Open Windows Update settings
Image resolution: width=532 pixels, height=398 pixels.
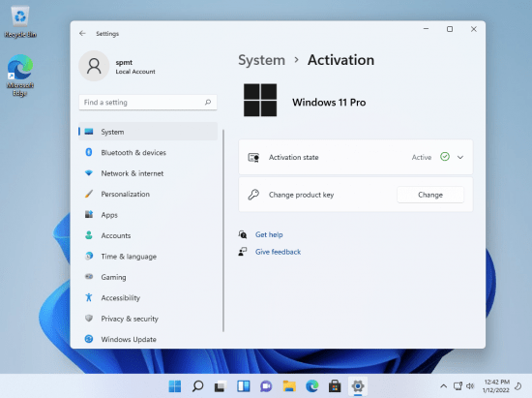tap(148, 339)
